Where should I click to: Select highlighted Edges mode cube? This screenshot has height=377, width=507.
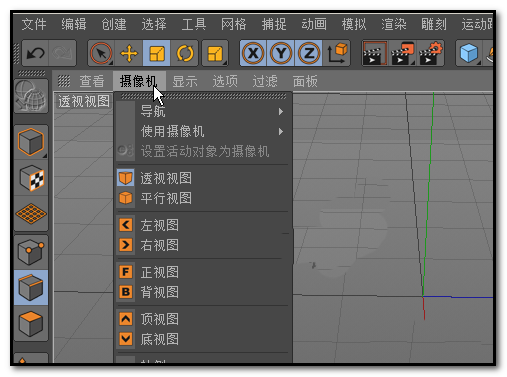pos(31,287)
